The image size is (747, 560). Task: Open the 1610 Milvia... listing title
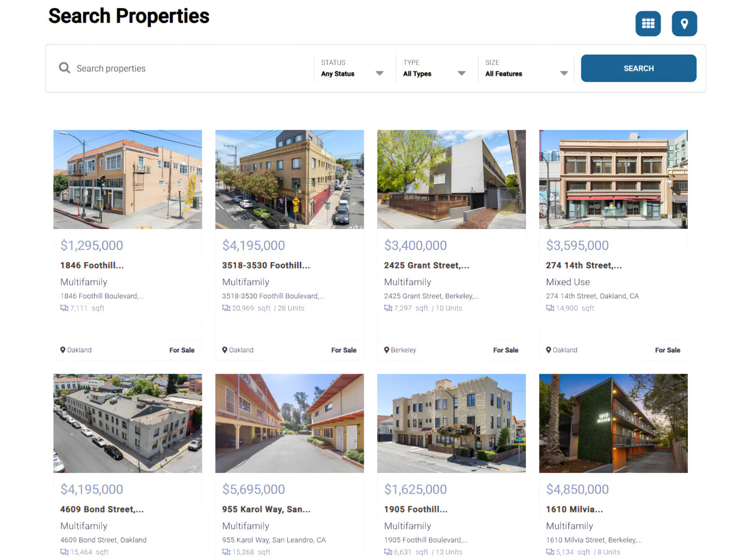click(x=575, y=509)
